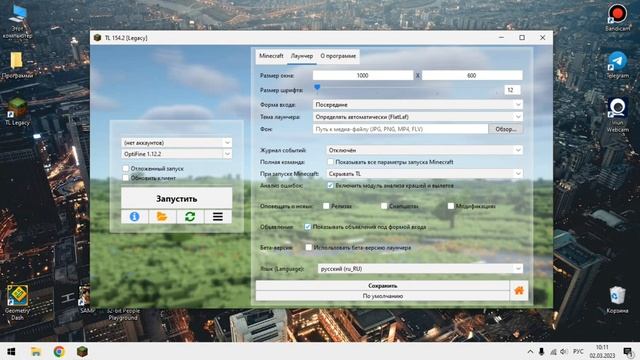The height and width of the screenshot is (360, 640).
Task: Click the TL launcher taskbar icon
Action: pyautogui.click(x=82, y=352)
